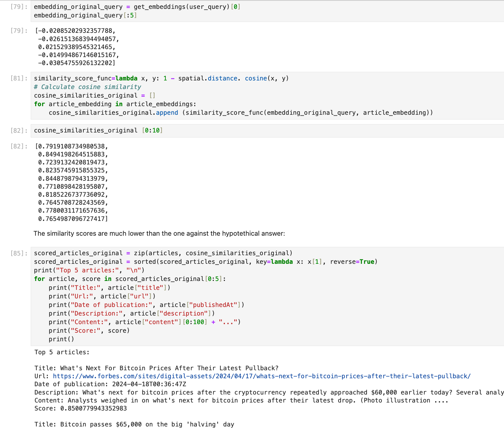Screen dimensions: 504x430
Task: Click the markdown text about similarity scores being lower
Action: pos(159,234)
